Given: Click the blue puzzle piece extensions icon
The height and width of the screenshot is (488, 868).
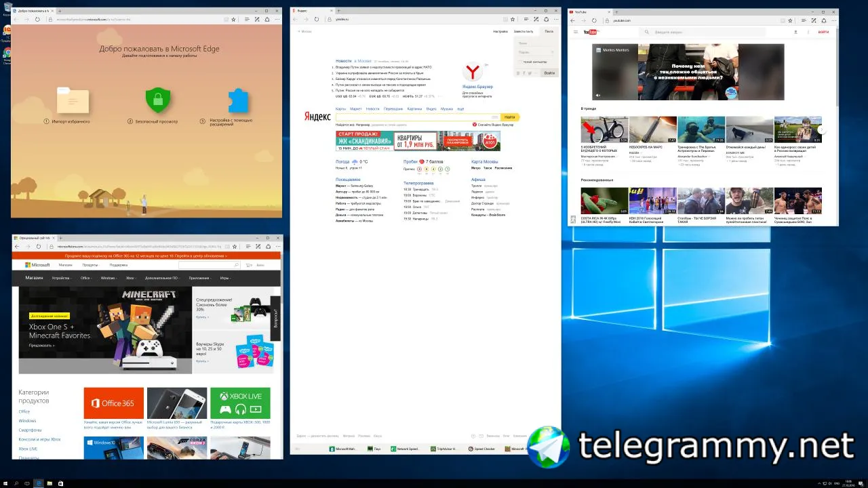Looking at the screenshot, I should [x=237, y=102].
